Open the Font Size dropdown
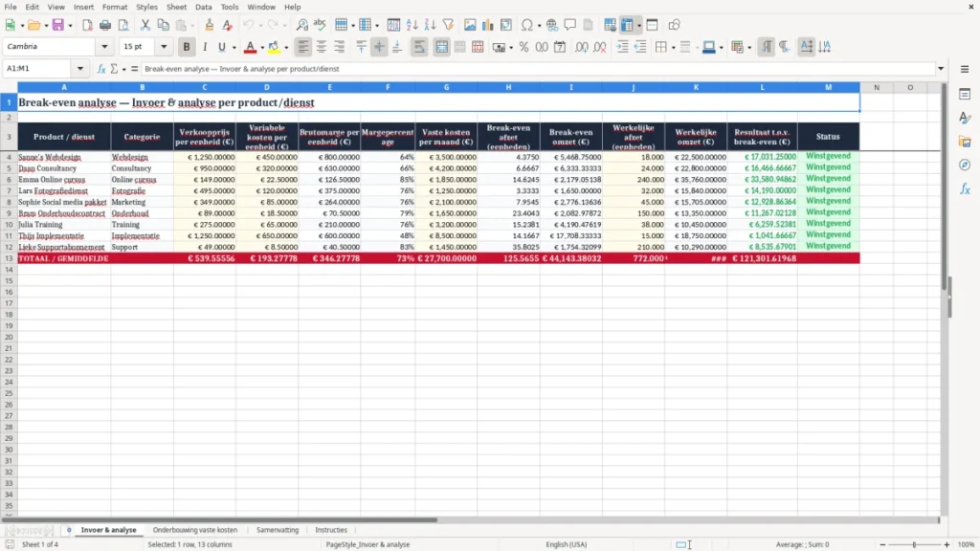Image resolution: width=980 pixels, height=551 pixels. 164,47
